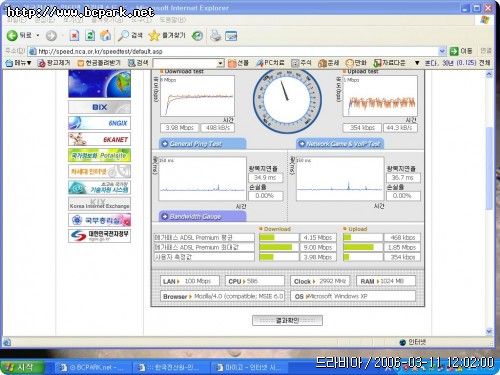This screenshot has width=500, height=375.
Task: Click the Forward navigation arrow
Action: click(x=51, y=35)
